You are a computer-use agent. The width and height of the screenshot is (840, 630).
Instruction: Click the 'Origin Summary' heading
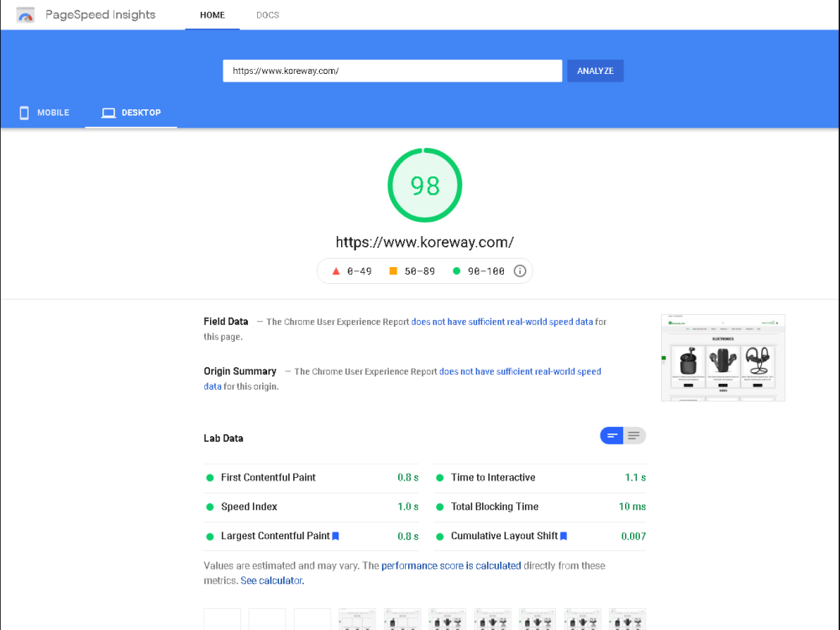[x=240, y=371]
